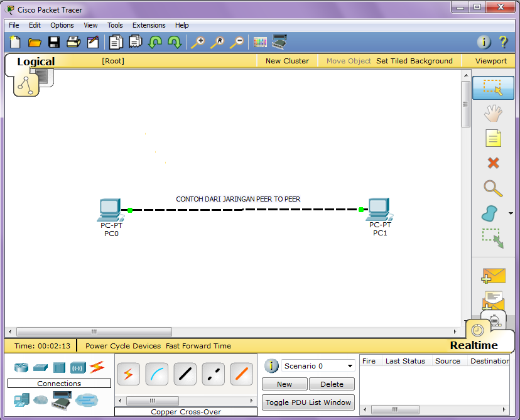Activate the Move Layout hand tool
520x420 pixels.
tap(493, 113)
